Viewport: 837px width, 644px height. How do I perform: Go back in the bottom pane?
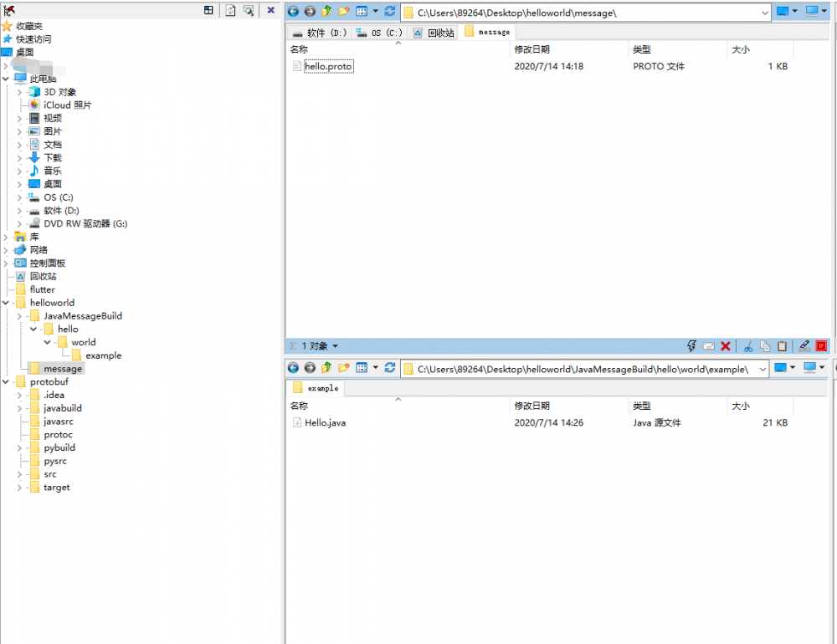293,368
